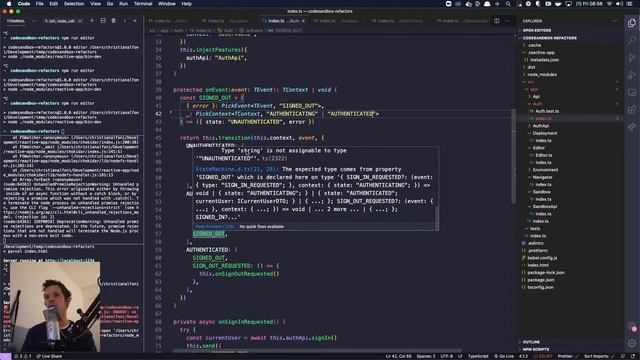Click the Ln 42 cursor position indicator
Screen dimensions: 640x360
pyautogui.click(x=398, y=356)
